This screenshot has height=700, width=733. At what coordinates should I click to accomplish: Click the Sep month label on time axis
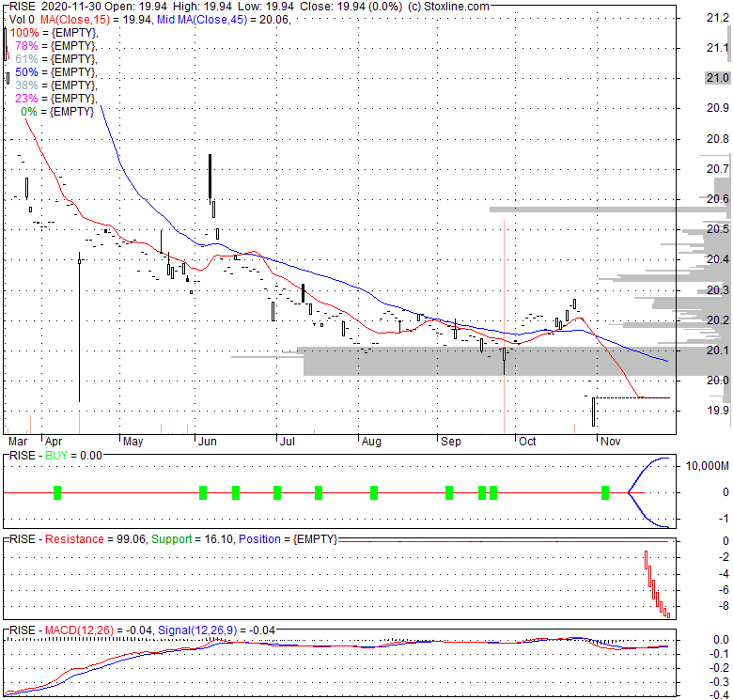(451, 442)
